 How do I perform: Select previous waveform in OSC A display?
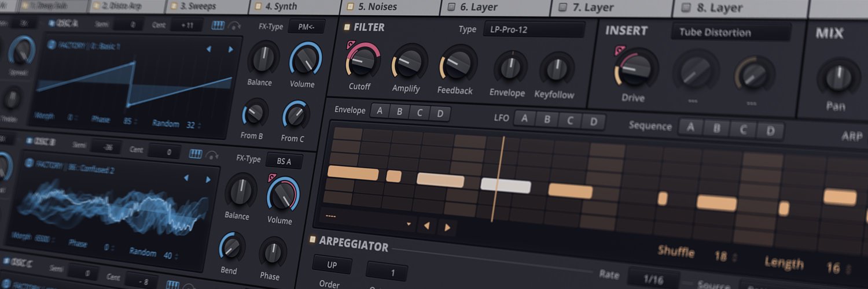(209, 49)
